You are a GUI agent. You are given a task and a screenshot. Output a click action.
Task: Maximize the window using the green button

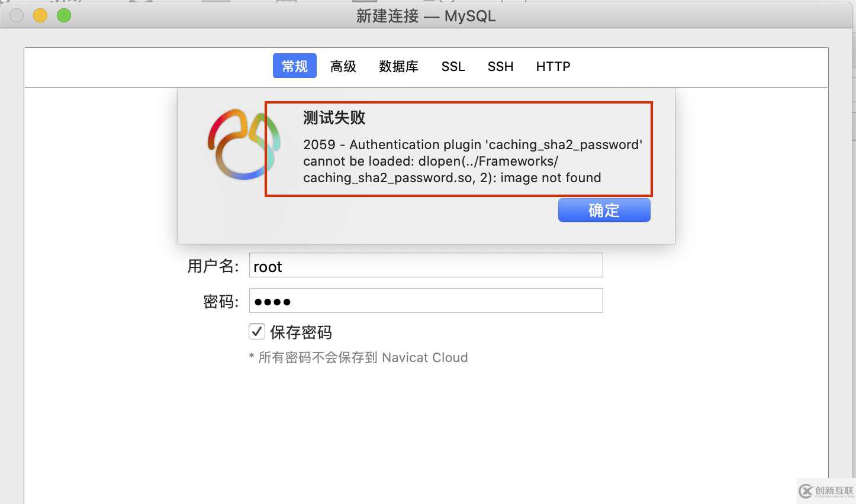64,16
